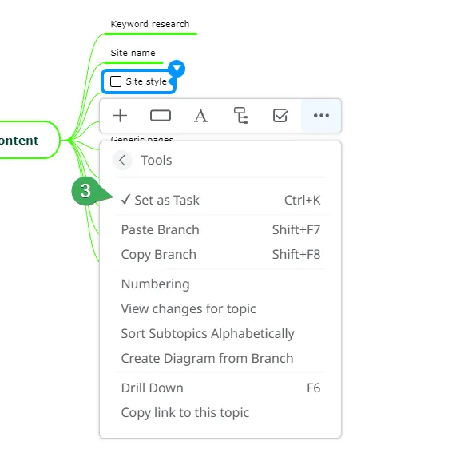
Task: Select the Keyword research topic
Action: (150, 24)
